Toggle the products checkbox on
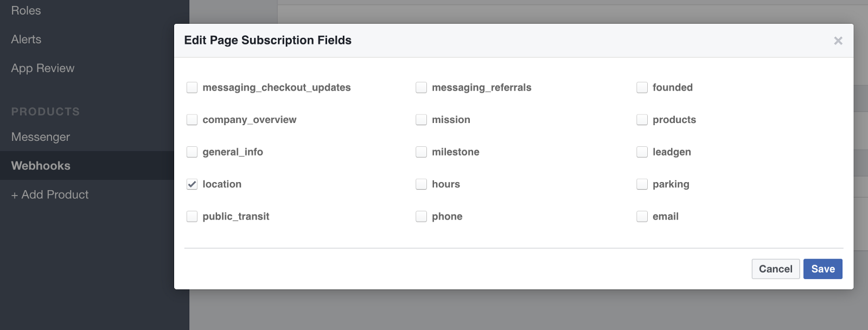The height and width of the screenshot is (330, 868). pyautogui.click(x=642, y=120)
